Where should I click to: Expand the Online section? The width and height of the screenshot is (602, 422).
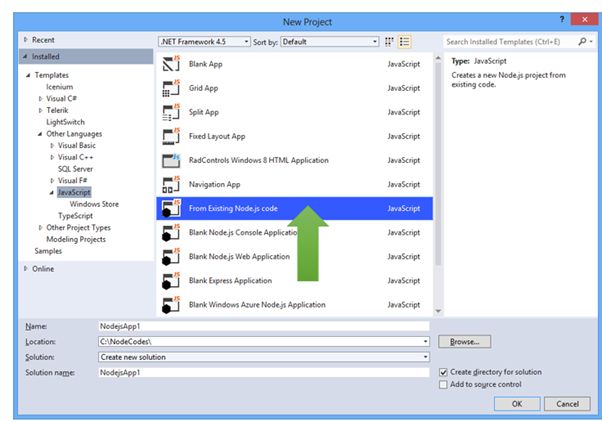tap(26, 268)
